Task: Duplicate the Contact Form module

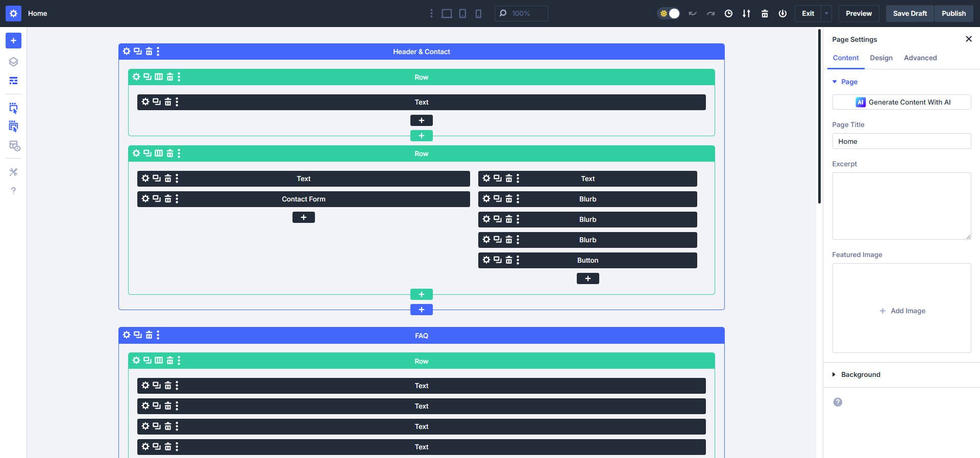Action: pos(157,198)
